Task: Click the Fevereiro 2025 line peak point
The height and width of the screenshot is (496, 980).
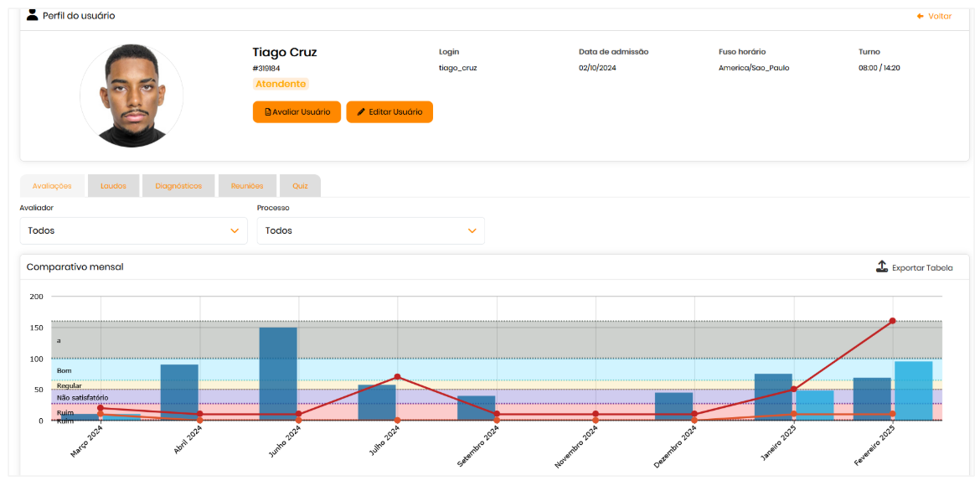Action: pyautogui.click(x=892, y=321)
